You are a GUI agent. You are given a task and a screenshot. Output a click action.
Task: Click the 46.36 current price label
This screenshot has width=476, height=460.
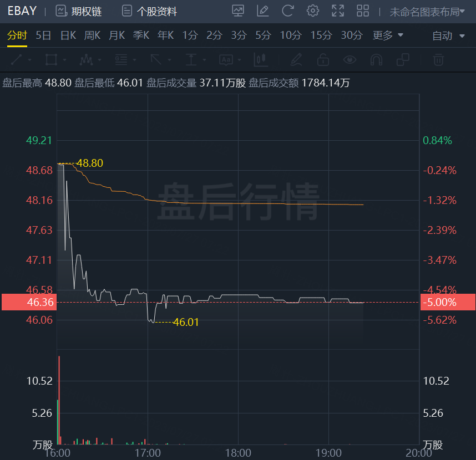point(29,302)
